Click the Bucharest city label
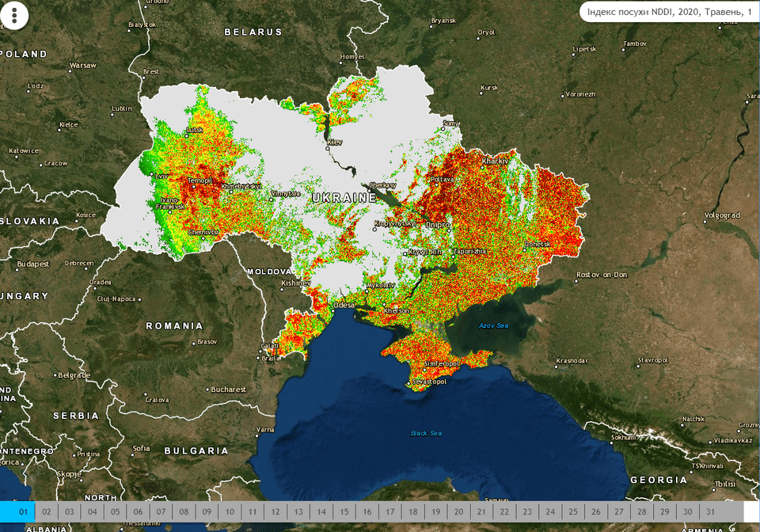The image size is (760, 532). [228, 389]
